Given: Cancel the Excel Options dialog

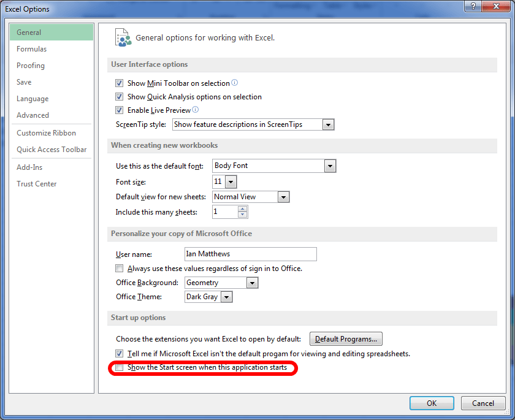Looking at the screenshot, I should [x=482, y=403].
